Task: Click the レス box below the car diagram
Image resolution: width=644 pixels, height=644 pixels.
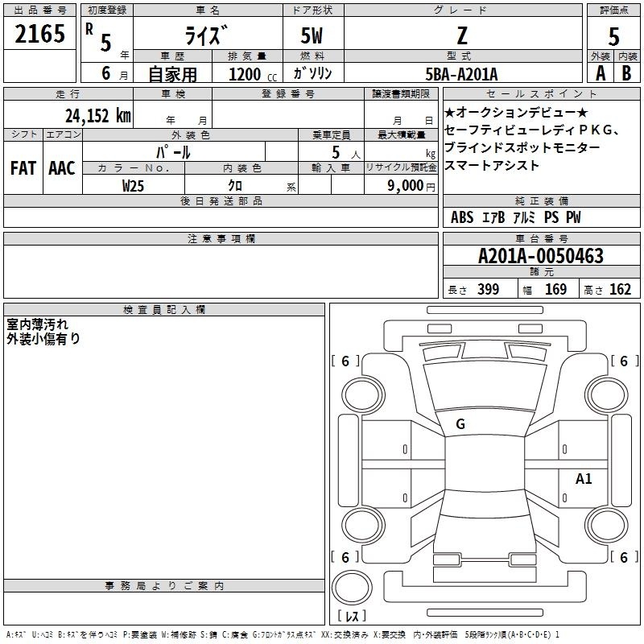Action: pyautogui.click(x=351, y=617)
